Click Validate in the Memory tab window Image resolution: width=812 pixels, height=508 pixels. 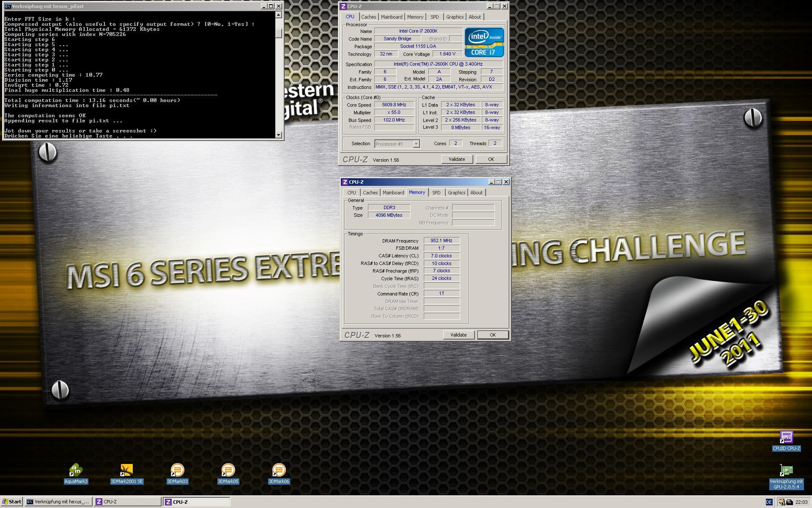[x=458, y=335]
